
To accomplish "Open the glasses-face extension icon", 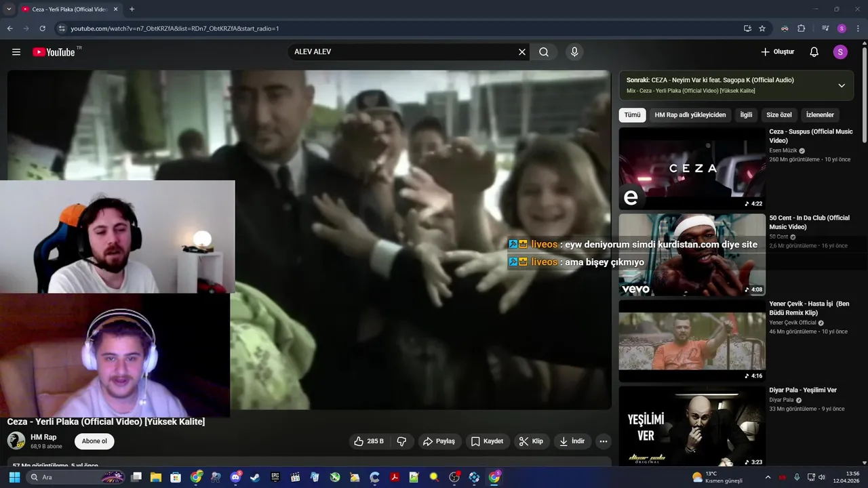I will pyautogui.click(x=785, y=28).
